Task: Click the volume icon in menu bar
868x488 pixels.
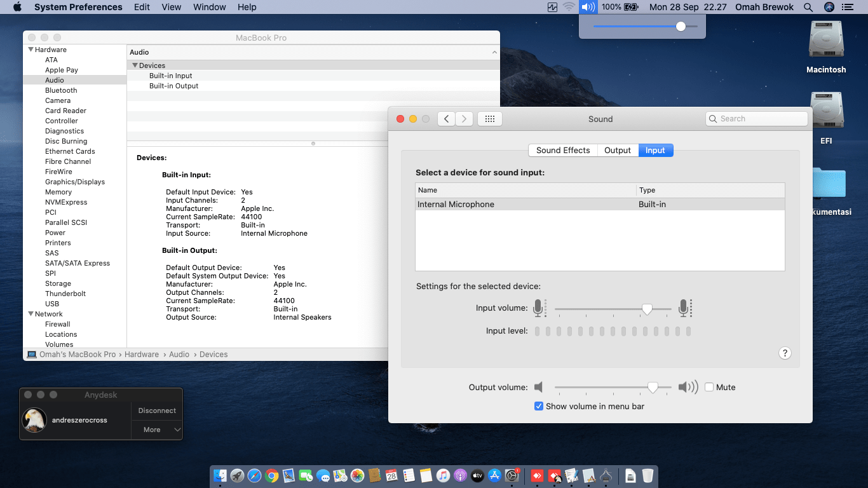Action: coord(588,7)
